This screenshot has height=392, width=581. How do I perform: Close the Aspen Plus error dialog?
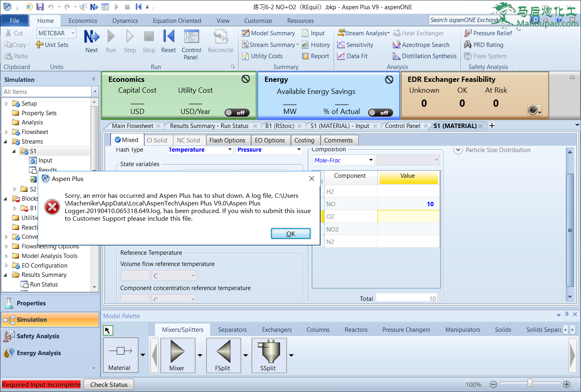pyautogui.click(x=312, y=179)
